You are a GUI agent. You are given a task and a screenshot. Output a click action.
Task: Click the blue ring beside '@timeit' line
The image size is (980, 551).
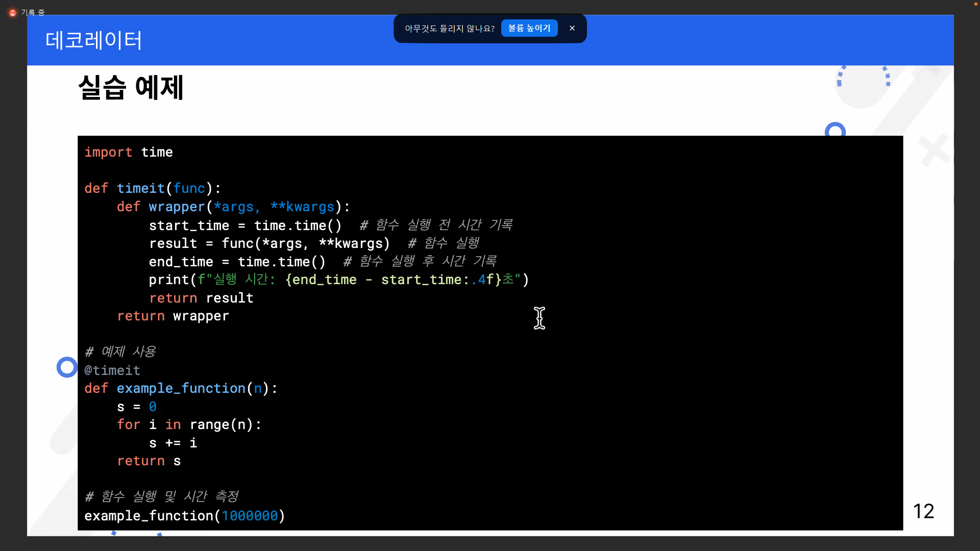(x=66, y=367)
